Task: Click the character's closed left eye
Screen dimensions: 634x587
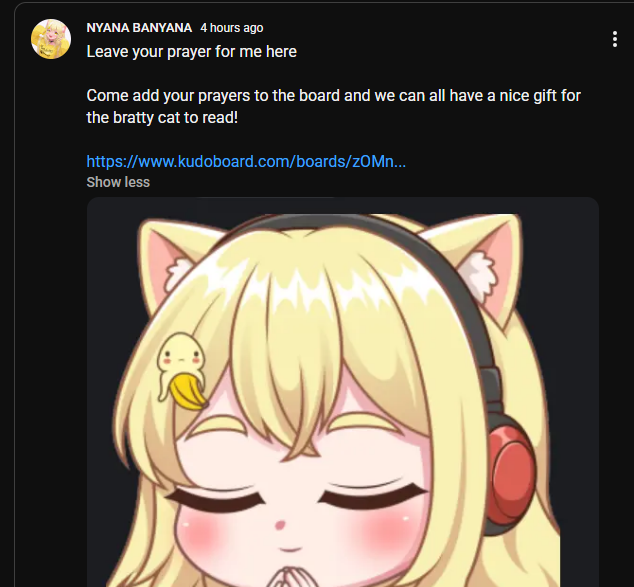Action: tap(216, 500)
